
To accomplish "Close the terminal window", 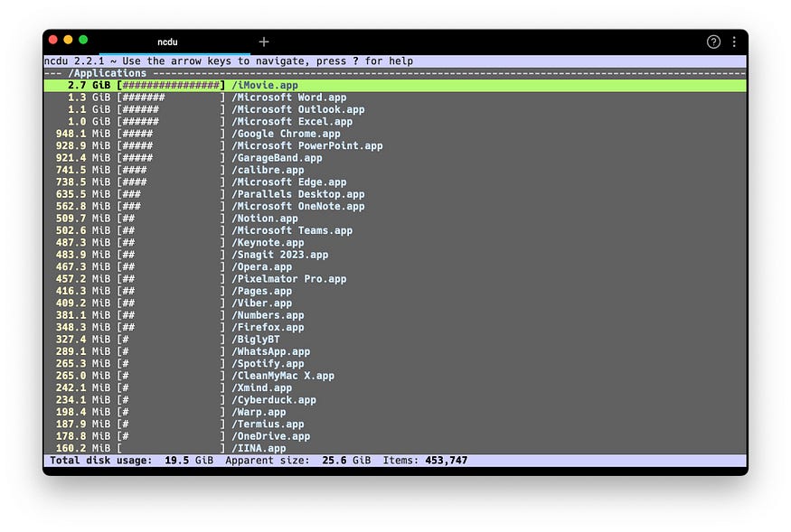I will tap(53, 40).
